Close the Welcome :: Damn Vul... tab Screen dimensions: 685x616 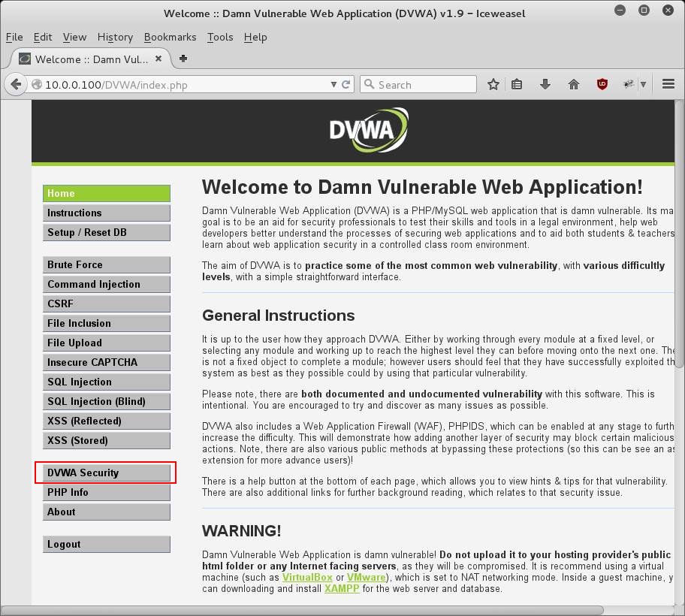[158, 59]
